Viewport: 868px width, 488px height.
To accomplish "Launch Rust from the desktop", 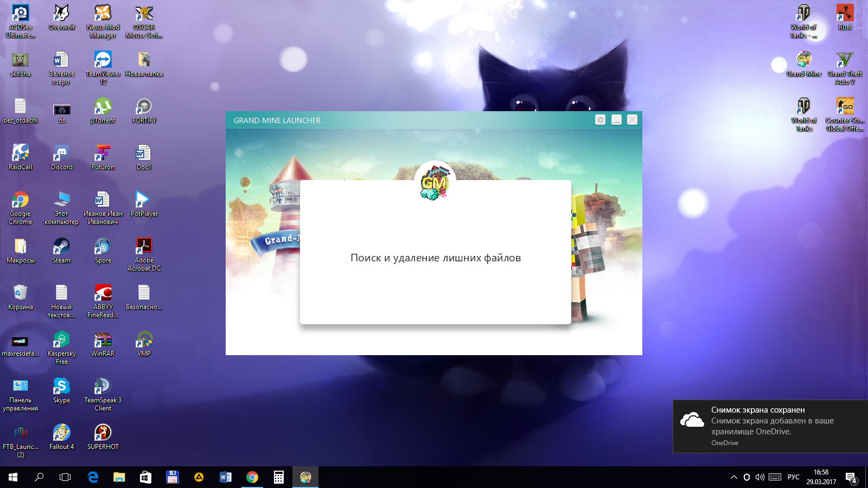I will [845, 17].
